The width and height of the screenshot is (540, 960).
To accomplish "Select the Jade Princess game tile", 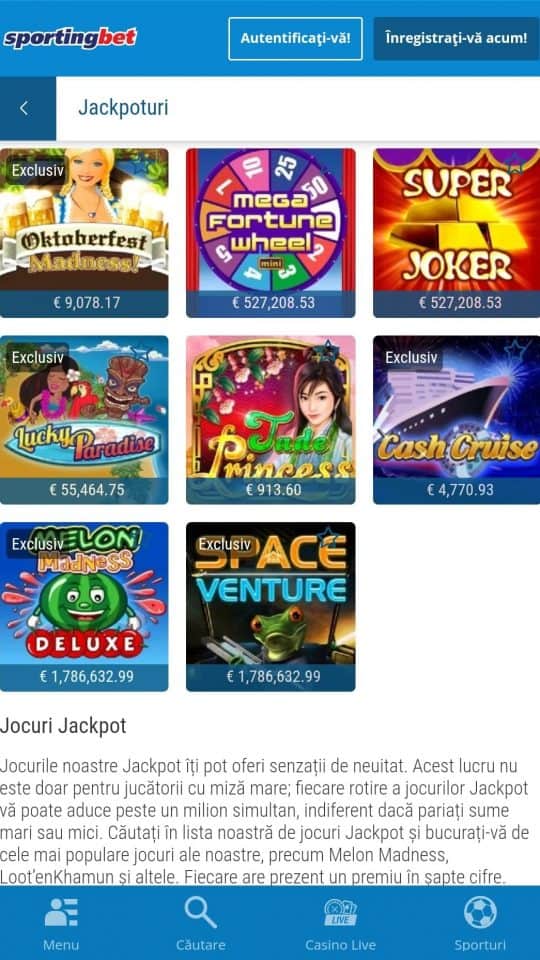I will click(271, 419).
